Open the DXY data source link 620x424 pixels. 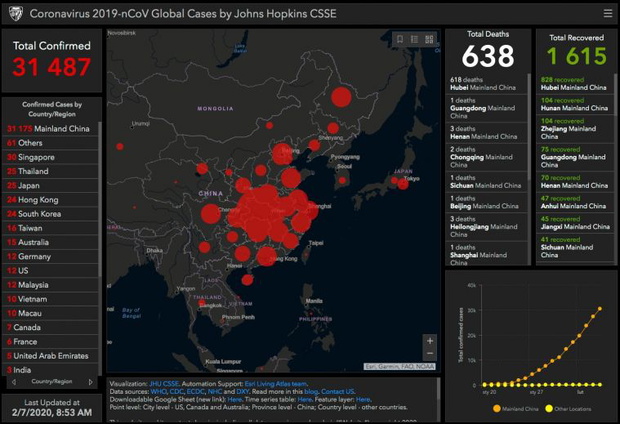[x=242, y=392]
